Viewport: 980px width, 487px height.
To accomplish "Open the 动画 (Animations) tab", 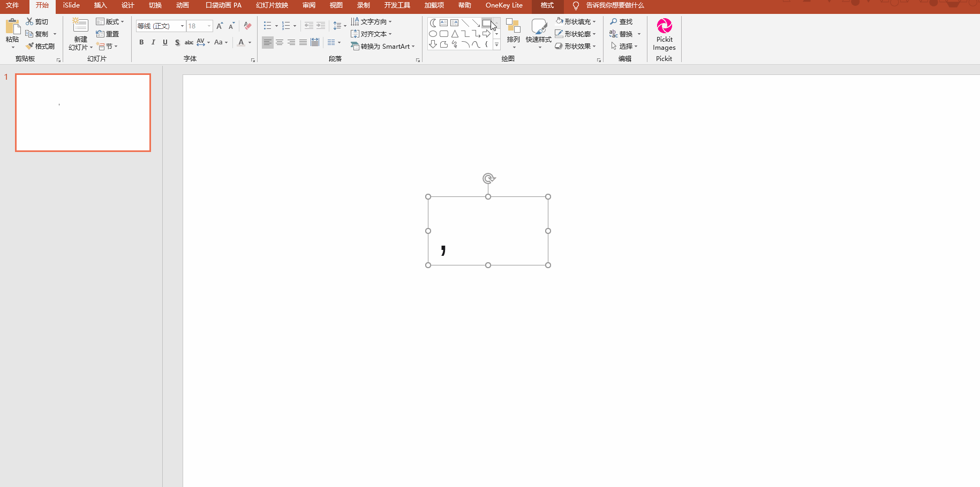I will pos(183,5).
